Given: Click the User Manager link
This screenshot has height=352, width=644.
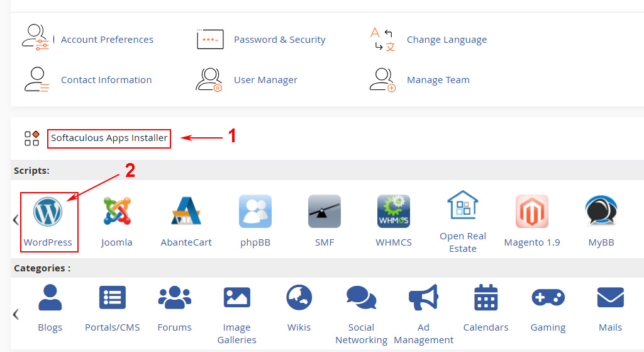Looking at the screenshot, I should (x=266, y=80).
